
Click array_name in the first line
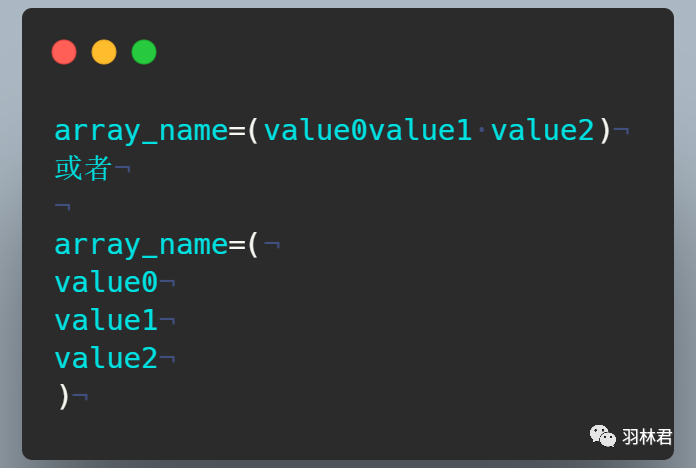(141, 131)
